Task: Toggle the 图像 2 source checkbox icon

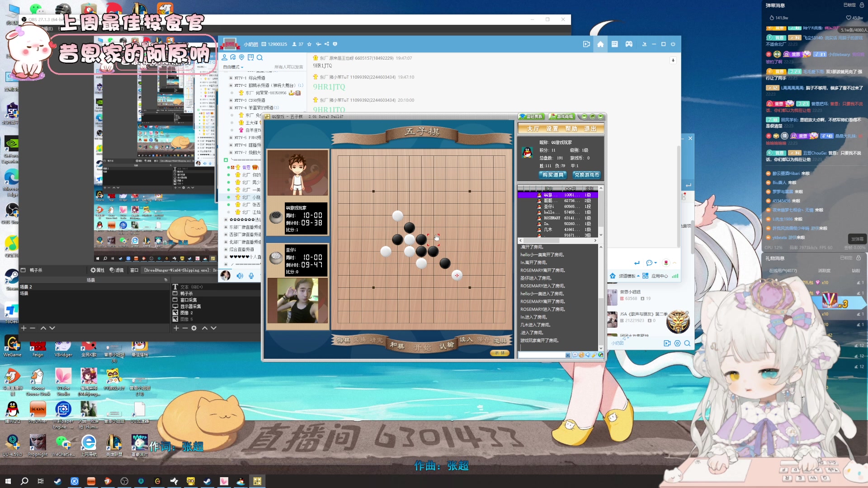Action: 175,312
